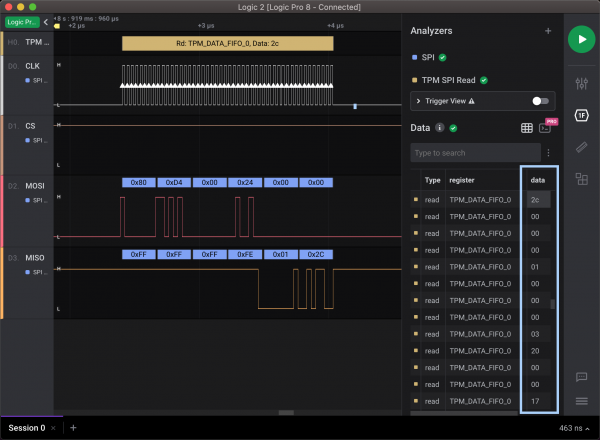Switch data view to table grid icon
Screen dimensions: 600x440
pyautogui.click(x=526, y=128)
